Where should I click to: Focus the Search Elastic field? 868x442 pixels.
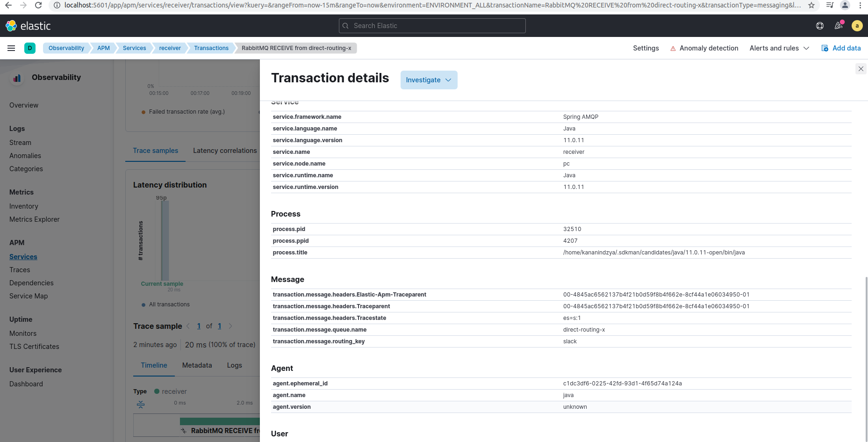click(432, 26)
